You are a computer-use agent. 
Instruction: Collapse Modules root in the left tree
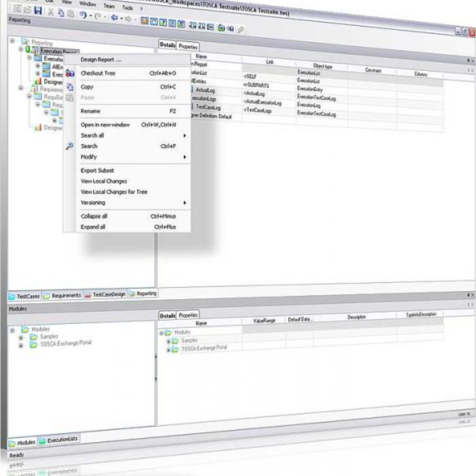click(x=12, y=330)
